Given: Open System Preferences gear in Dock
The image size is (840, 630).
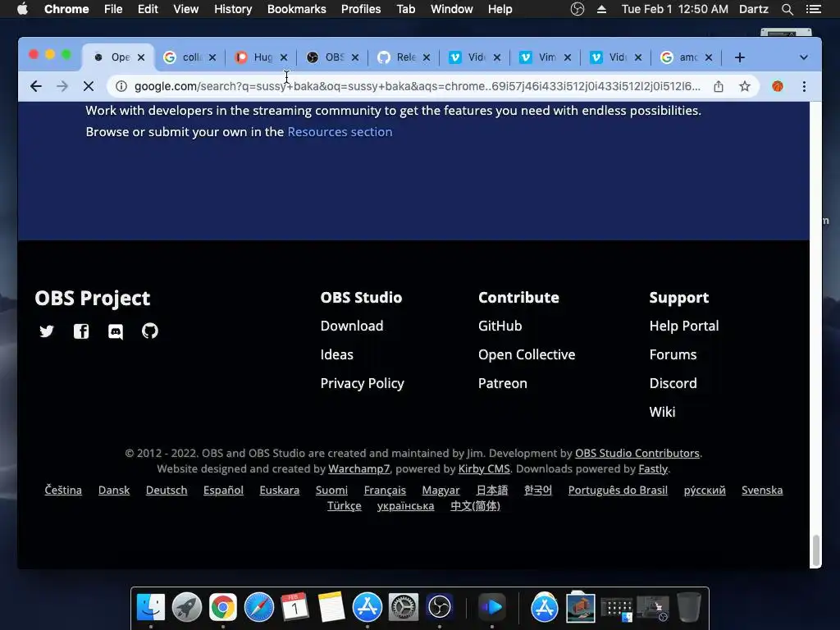Looking at the screenshot, I should pyautogui.click(x=403, y=607).
